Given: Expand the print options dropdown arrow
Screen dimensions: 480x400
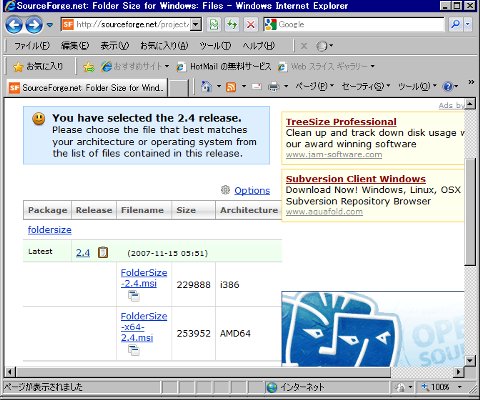Looking at the screenshot, I should 286,87.
